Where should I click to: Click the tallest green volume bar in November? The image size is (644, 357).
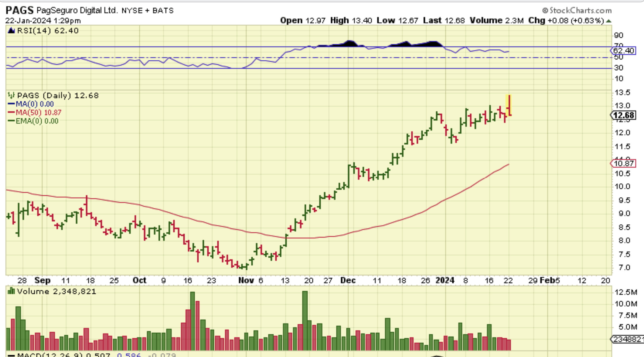pos(305,320)
